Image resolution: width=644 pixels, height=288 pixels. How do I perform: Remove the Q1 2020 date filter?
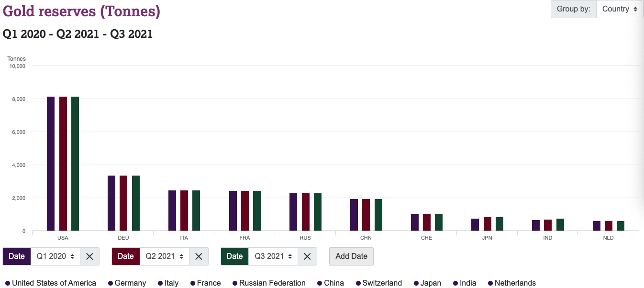coord(89,256)
